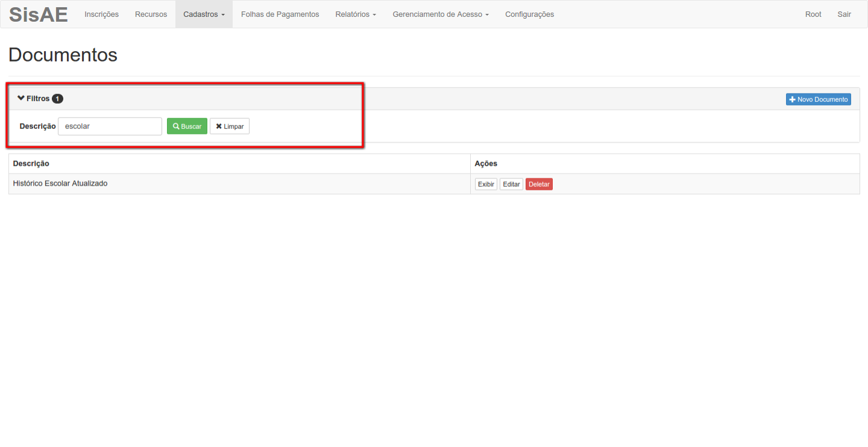Click the Root user link

click(x=813, y=14)
